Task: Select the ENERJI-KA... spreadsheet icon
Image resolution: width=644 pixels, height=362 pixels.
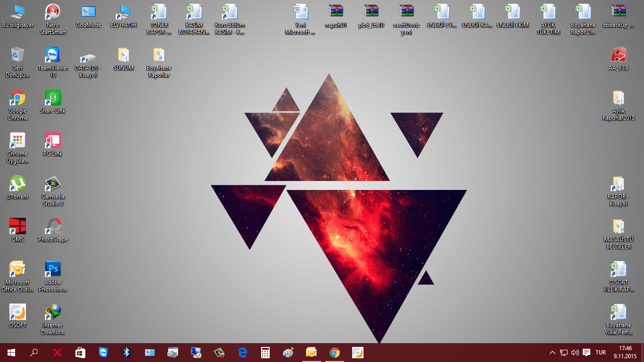Action: point(477,17)
